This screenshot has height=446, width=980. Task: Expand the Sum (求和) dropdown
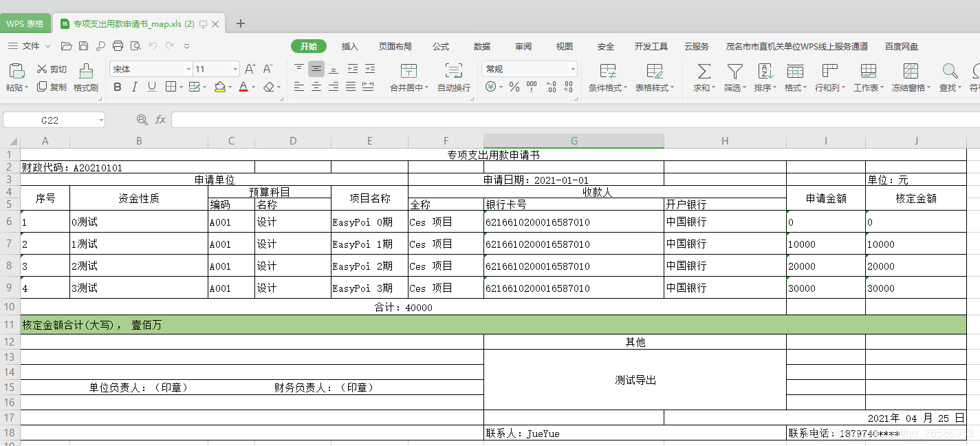pos(713,88)
